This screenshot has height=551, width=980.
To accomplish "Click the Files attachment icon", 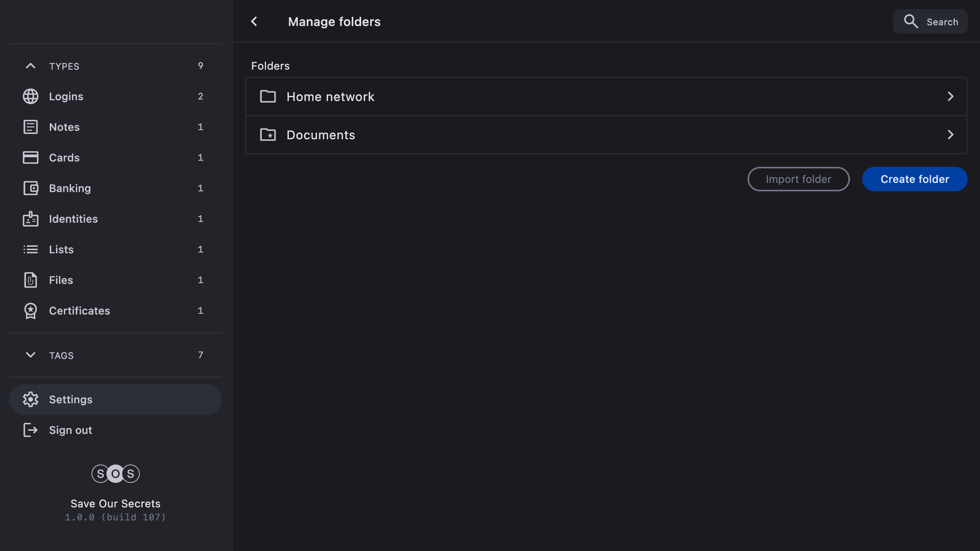I will [31, 280].
